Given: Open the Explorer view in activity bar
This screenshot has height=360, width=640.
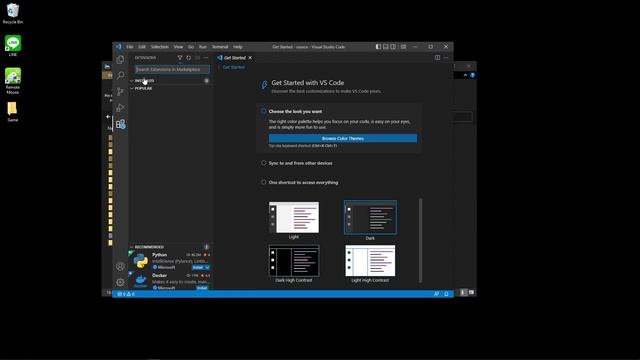Looking at the screenshot, I should (x=120, y=60).
